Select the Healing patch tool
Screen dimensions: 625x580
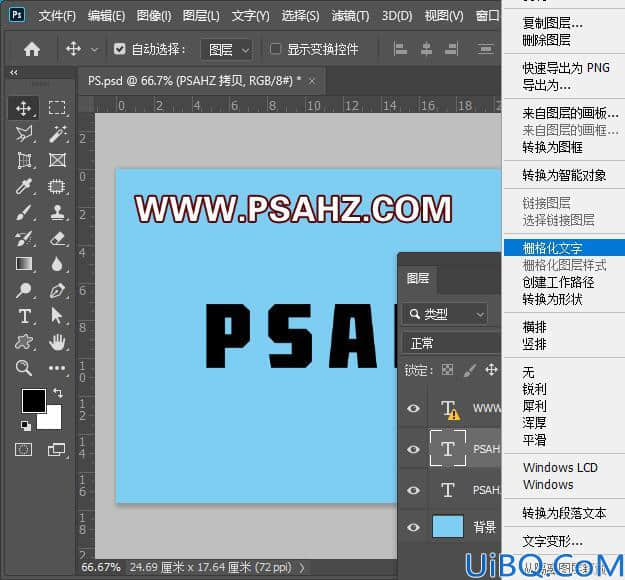click(57, 186)
